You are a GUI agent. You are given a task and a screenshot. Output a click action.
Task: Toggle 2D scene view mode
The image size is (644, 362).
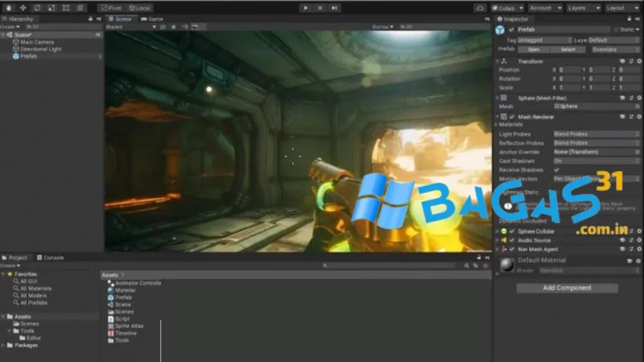tap(163, 26)
